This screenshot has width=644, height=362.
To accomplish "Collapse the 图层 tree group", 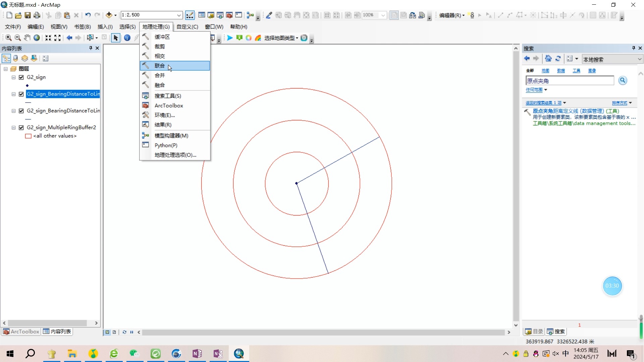I will [x=6, y=69].
